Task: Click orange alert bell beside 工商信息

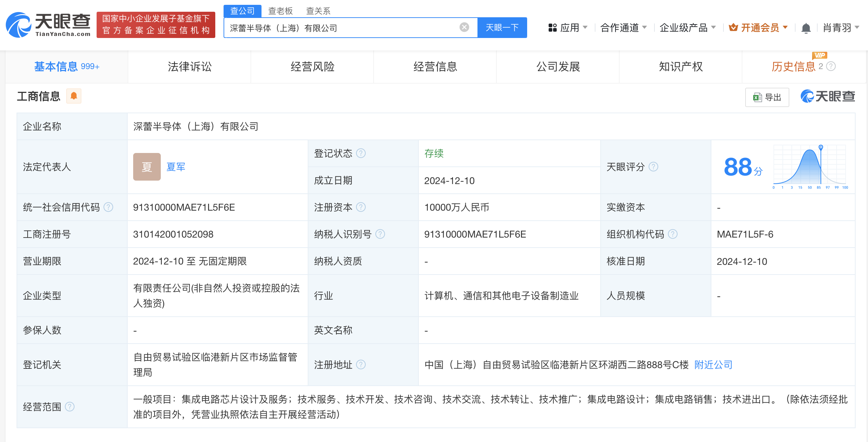Action: [74, 96]
